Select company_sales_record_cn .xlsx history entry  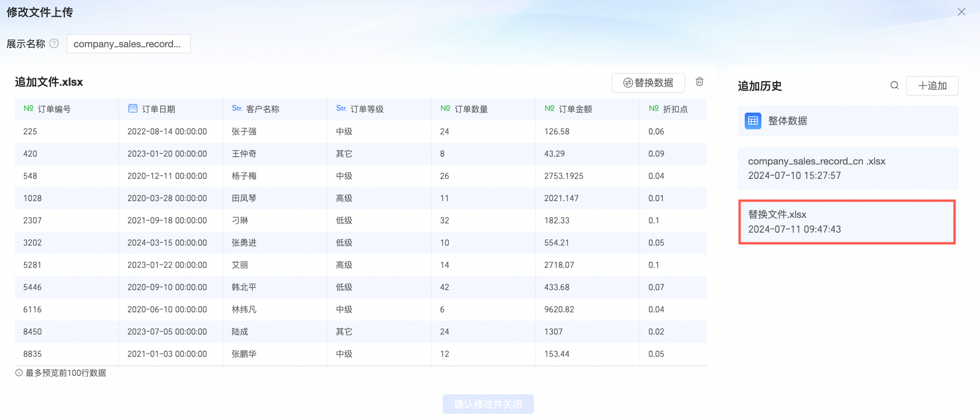point(848,168)
